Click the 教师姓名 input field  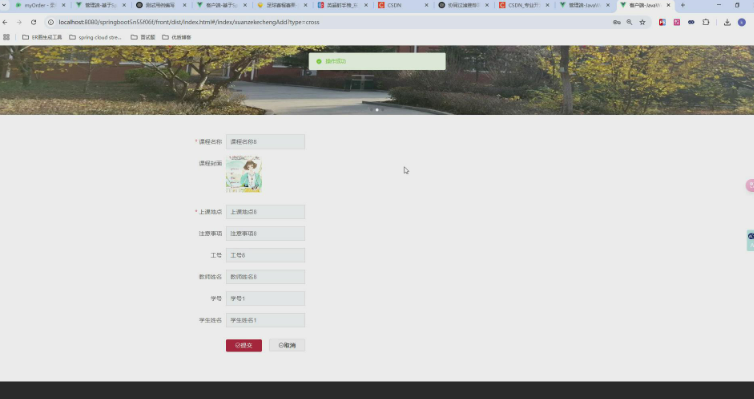coord(265,277)
